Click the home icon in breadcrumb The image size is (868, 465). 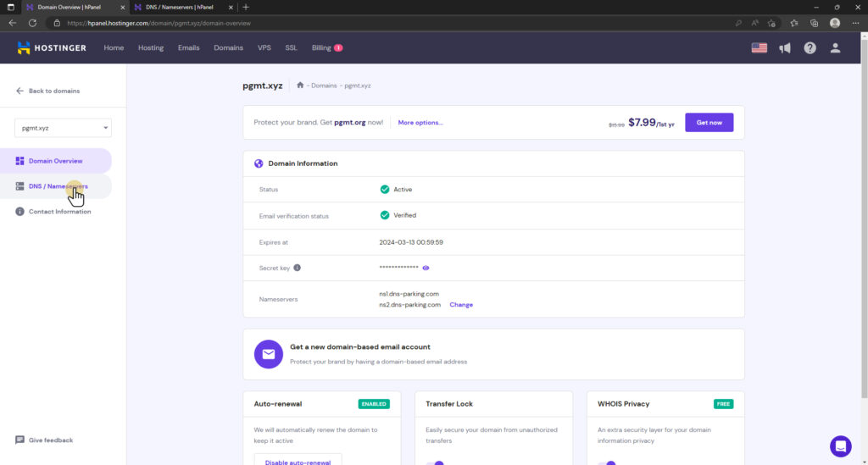tap(300, 86)
